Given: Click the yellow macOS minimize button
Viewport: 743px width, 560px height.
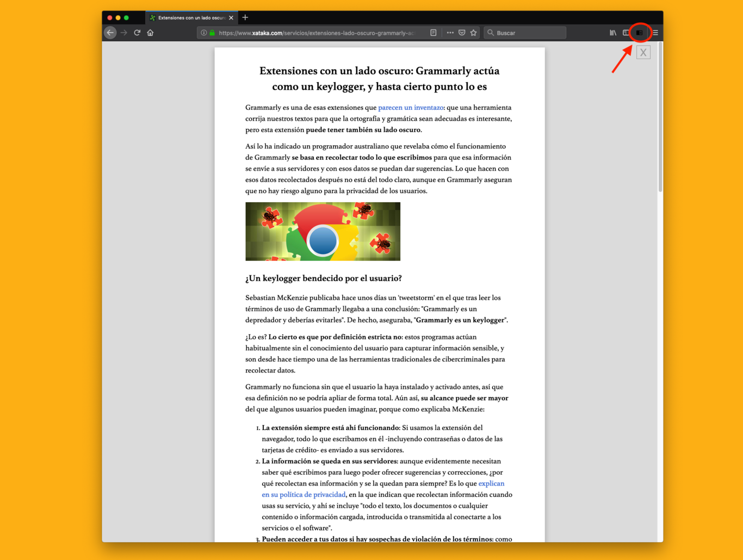Looking at the screenshot, I should (x=117, y=17).
